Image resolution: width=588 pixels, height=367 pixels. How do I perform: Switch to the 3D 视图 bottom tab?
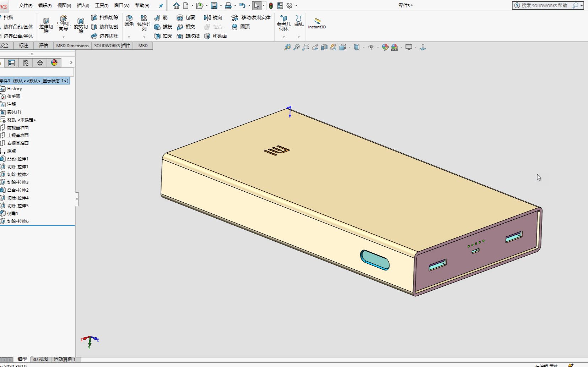pyautogui.click(x=40, y=359)
